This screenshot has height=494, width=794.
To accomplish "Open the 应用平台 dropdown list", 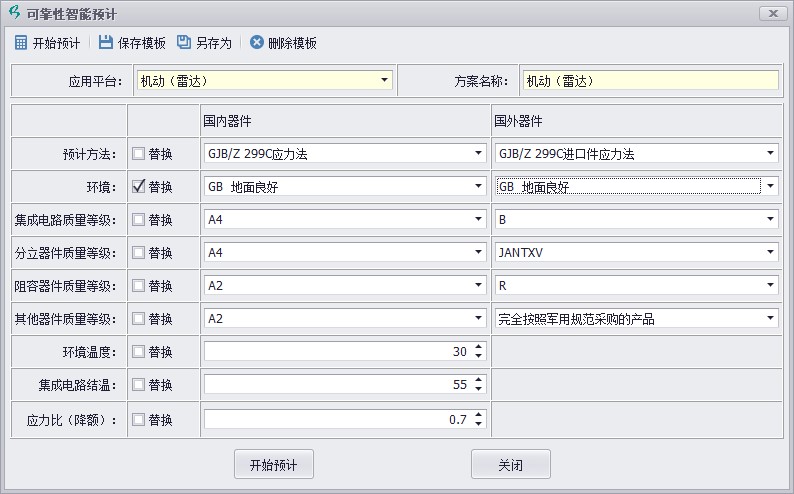I will coord(385,81).
